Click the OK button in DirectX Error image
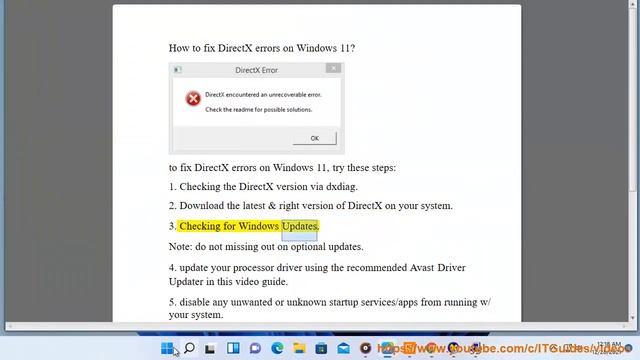640x360 pixels. coord(315,138)
